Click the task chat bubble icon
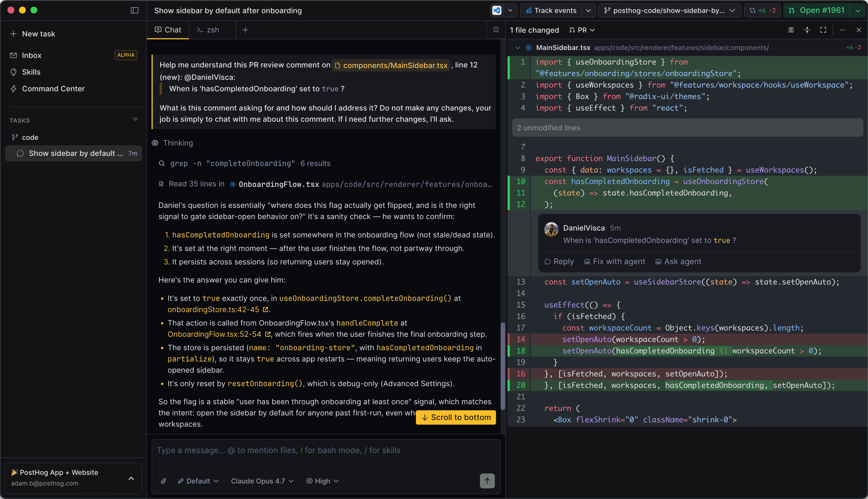 click(x=20, y=153)
